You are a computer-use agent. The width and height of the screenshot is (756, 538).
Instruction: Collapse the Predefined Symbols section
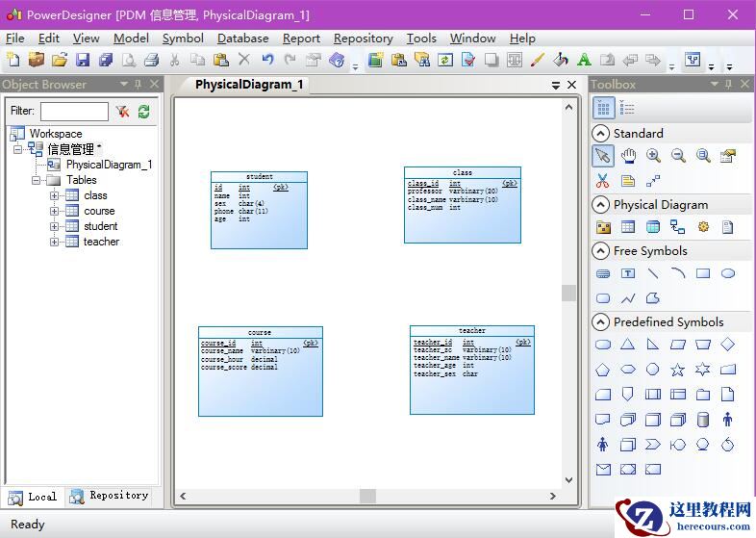click(601, 322)
